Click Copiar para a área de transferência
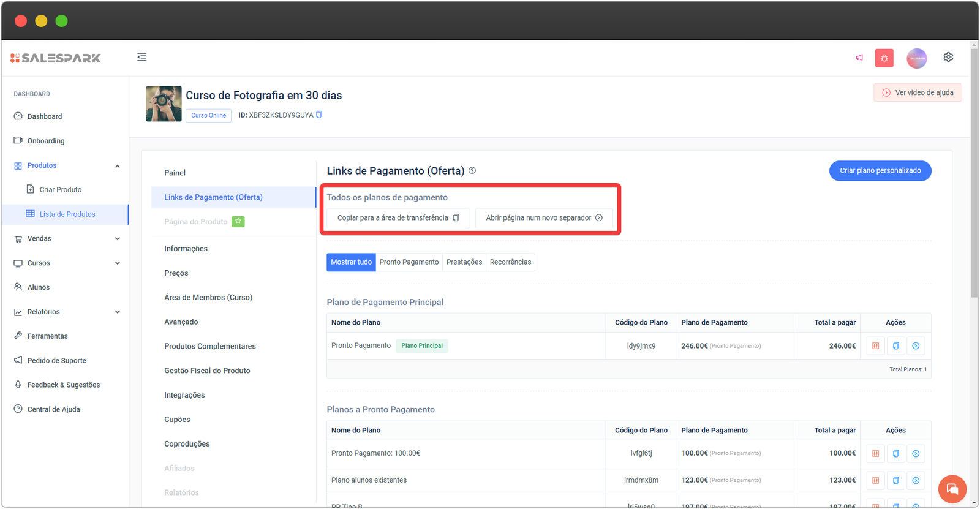Screen dimensions: 980x509 pyautogui.click(x=398, y=218)
